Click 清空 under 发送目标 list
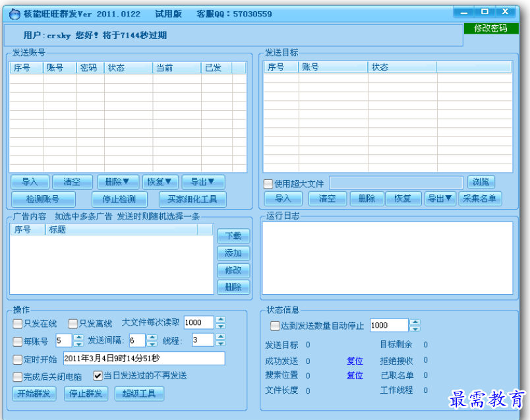This screenshot has width=530, height=420. pos(328,198)
